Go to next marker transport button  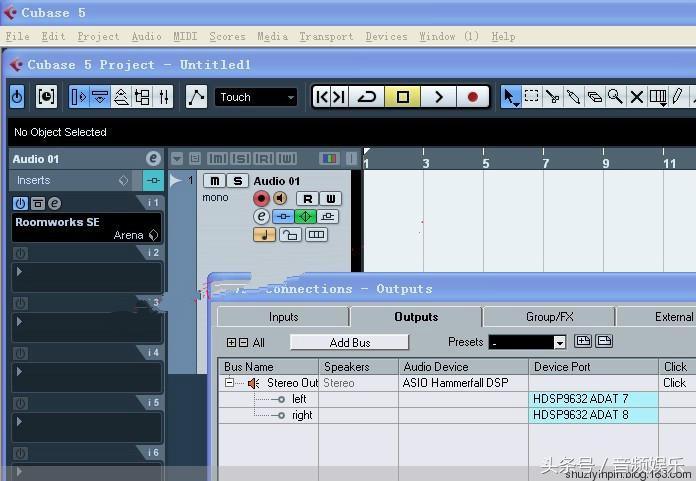(340, 96)
